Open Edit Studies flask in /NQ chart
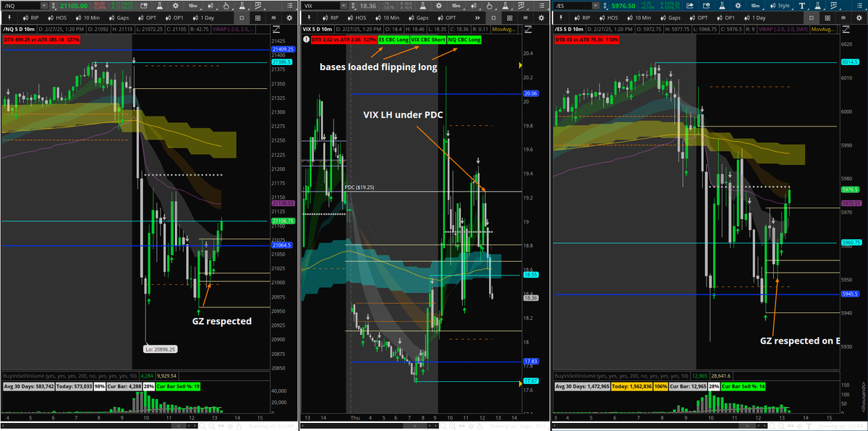 pos(158,6)
